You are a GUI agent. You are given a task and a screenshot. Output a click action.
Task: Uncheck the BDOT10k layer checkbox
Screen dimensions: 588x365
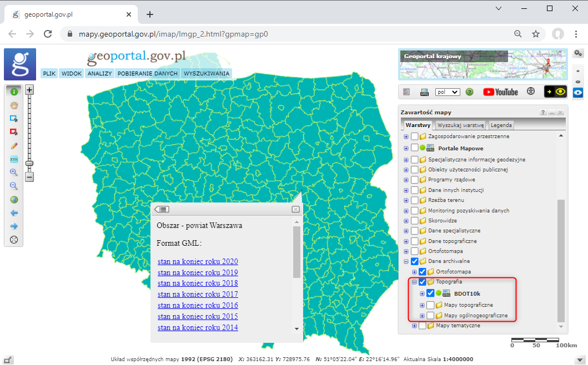point(430,293)
